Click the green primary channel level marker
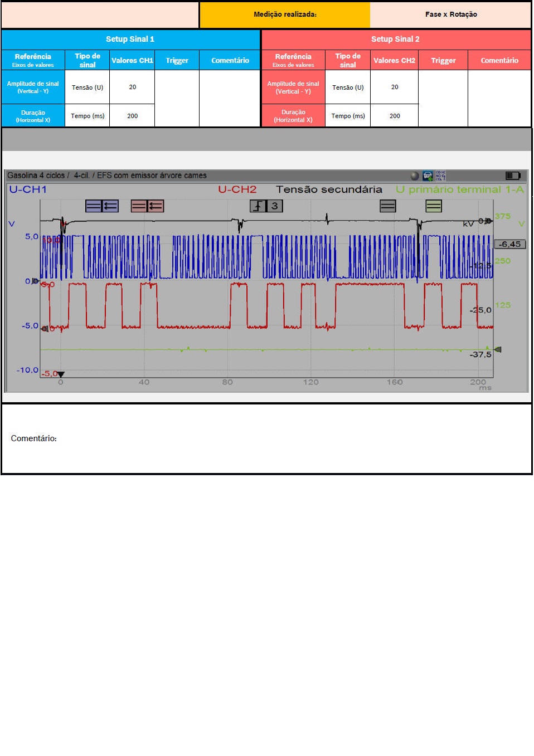The width and height of the screenshot is (534, 756). tap(498, 349)
